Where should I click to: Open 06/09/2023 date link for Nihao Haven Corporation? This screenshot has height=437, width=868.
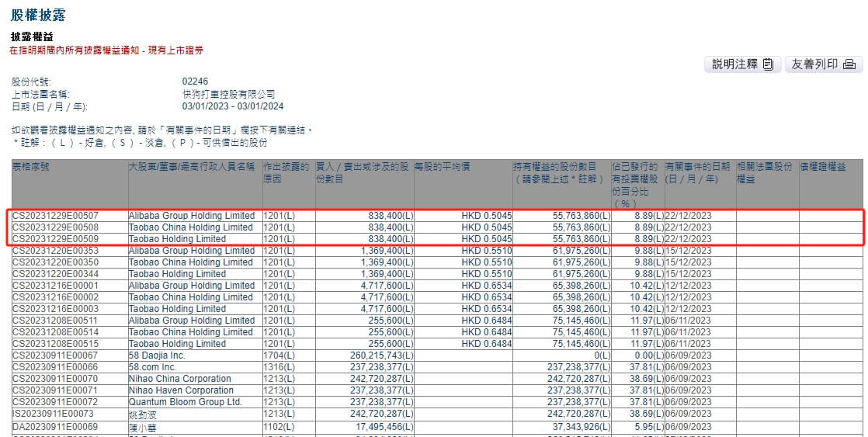pyautogui.click(x=688, y=390)
